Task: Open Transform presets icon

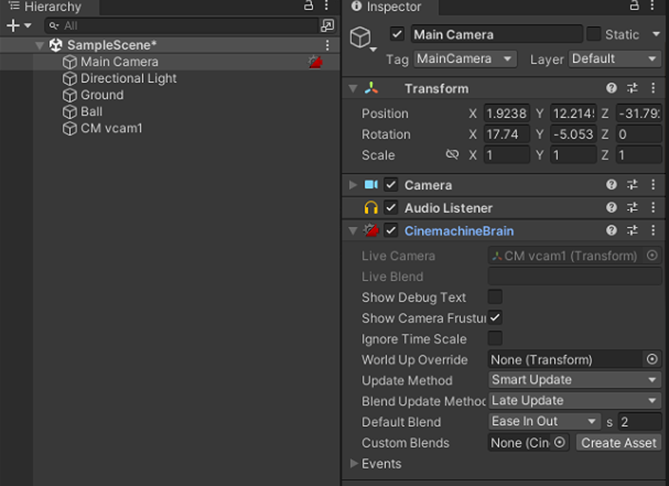Action: 632,88
